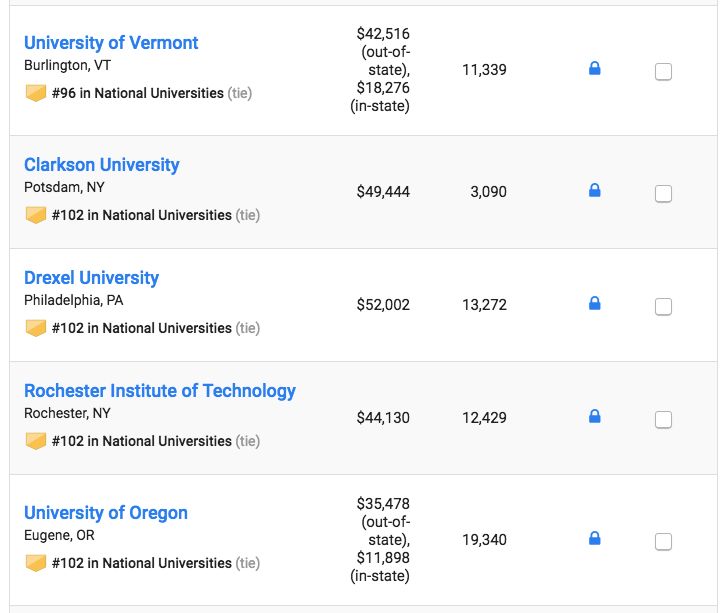Open the University of Vermont link

[111, 43]
